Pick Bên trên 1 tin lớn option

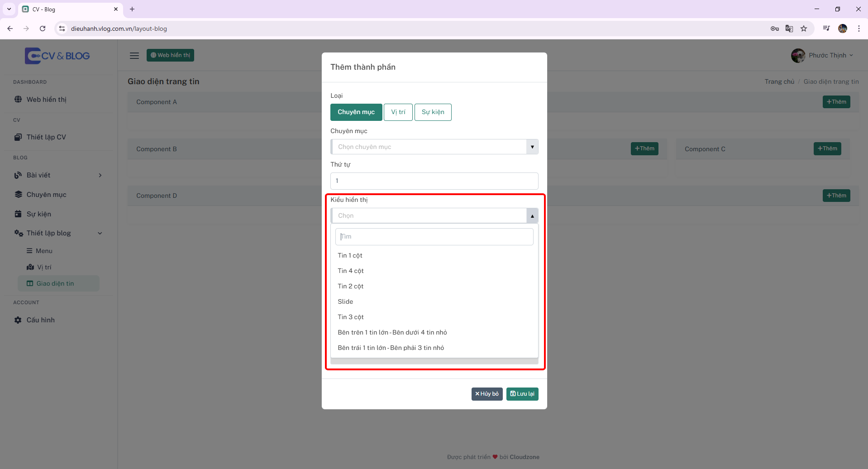point(434,332)
